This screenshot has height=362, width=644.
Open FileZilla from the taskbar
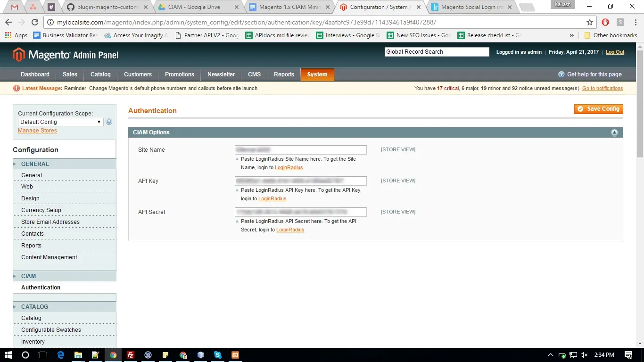point(131,355)
